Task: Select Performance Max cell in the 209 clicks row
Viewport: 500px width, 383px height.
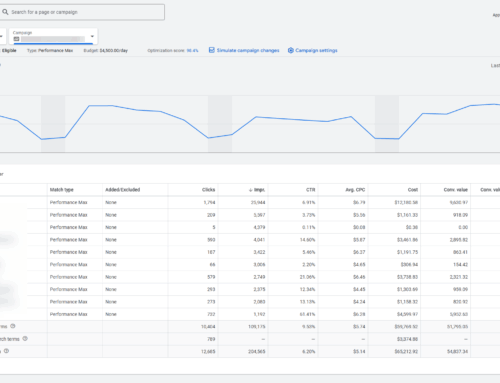Action: [68, 215]
